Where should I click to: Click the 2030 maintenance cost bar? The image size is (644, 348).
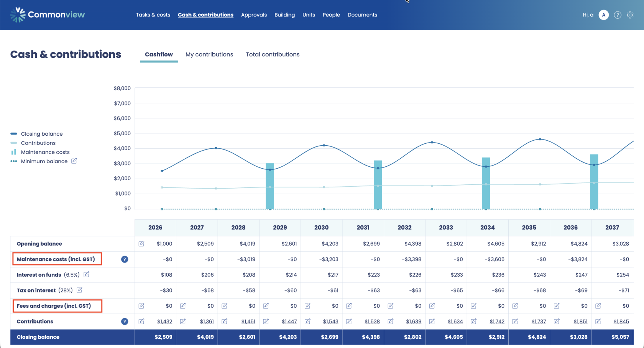(378, 185)
